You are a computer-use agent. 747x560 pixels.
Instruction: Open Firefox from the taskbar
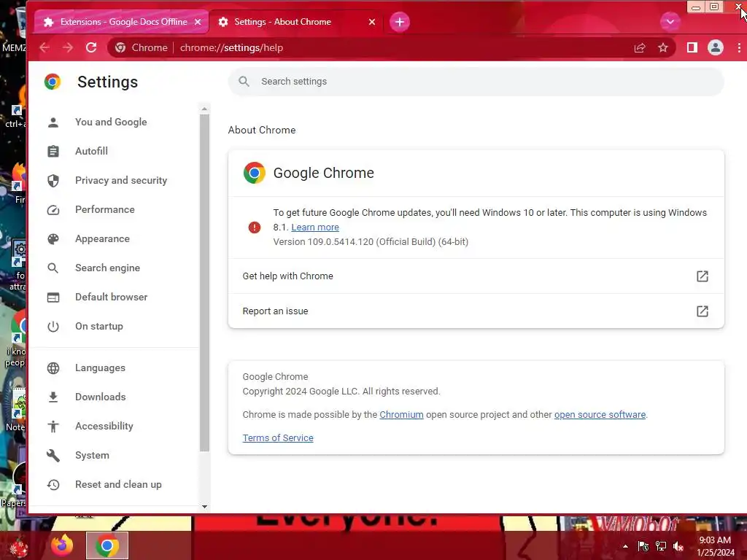63,545
